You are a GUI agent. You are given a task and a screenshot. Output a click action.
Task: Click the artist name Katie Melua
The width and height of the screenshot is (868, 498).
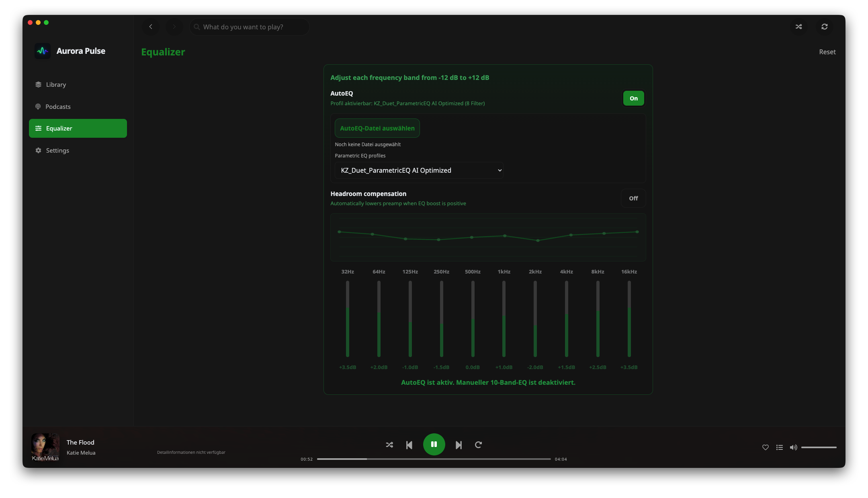point(81,453)
